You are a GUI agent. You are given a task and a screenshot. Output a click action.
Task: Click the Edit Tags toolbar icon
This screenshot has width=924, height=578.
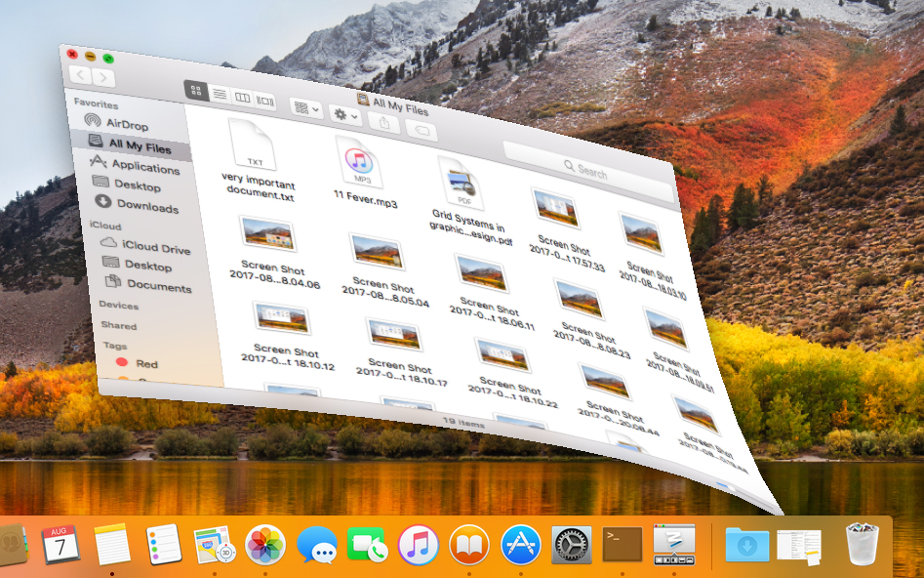coord(425,129)
